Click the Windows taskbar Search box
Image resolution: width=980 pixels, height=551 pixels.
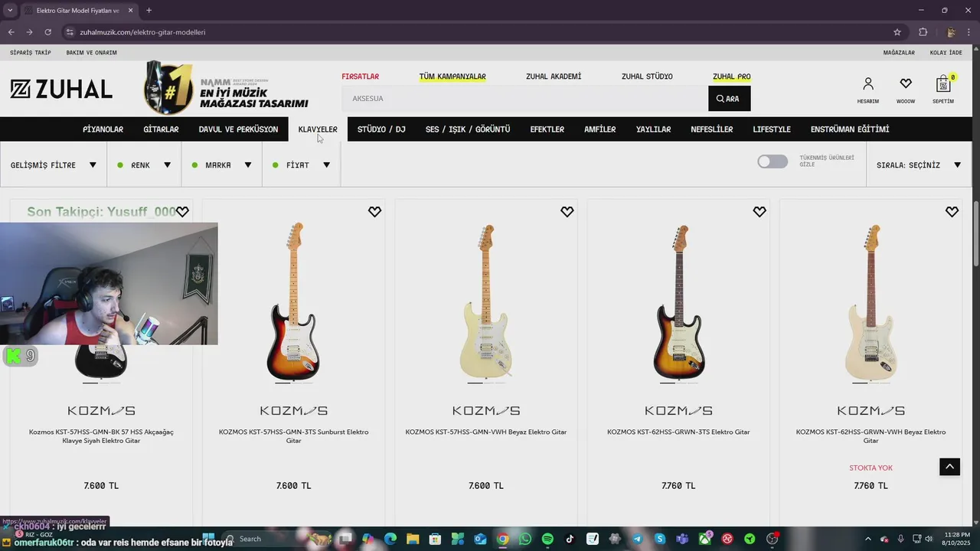[276, 539]
